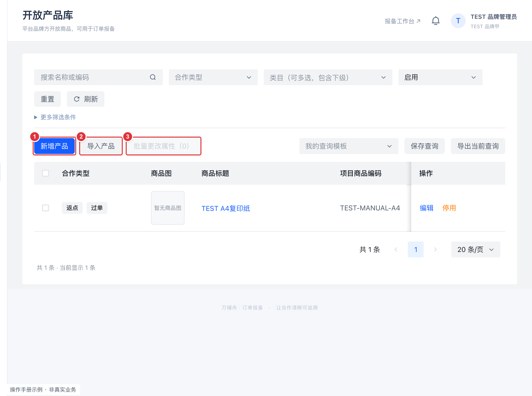This screenshot has height=396, width=532.
Task: Check the TEST A4复印纸 row checkbox
Action: tap(46, 208)
